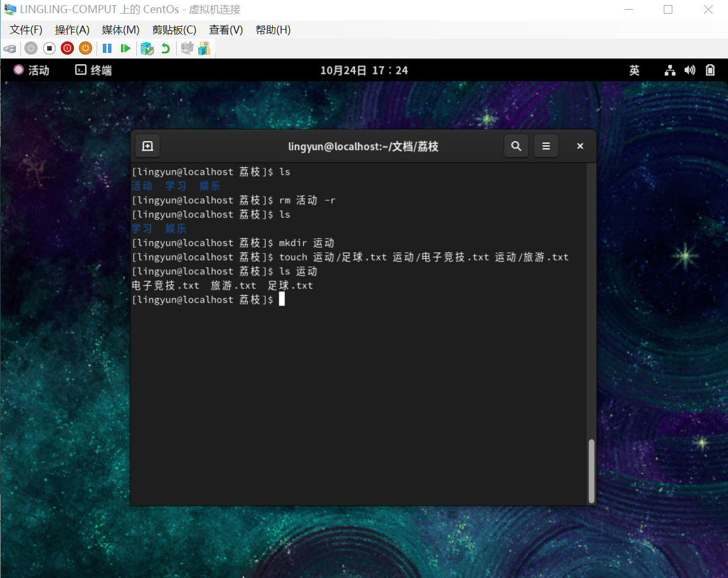Revert the VM using the green arrow icon
This screenshot has height=578, width=728.
click(165, 49)
